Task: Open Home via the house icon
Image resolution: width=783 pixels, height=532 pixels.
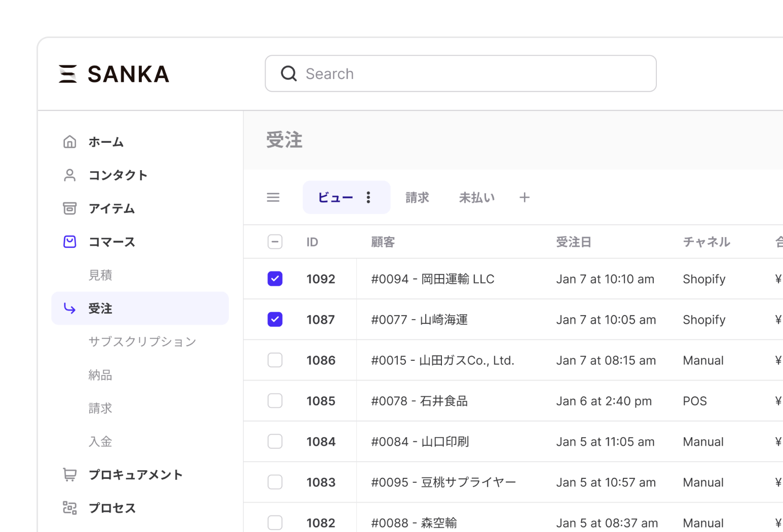Action: click(x=69, y=142)
